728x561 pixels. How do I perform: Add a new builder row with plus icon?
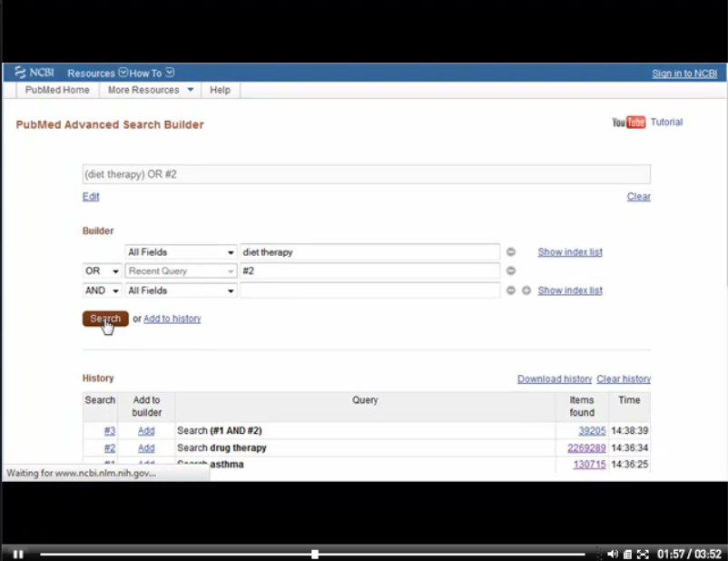click(x=526, y=290)
